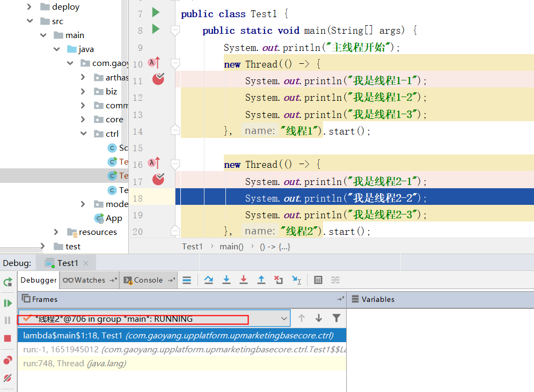
Task: Hide Watches tab arrow icon
Action: 113,280
